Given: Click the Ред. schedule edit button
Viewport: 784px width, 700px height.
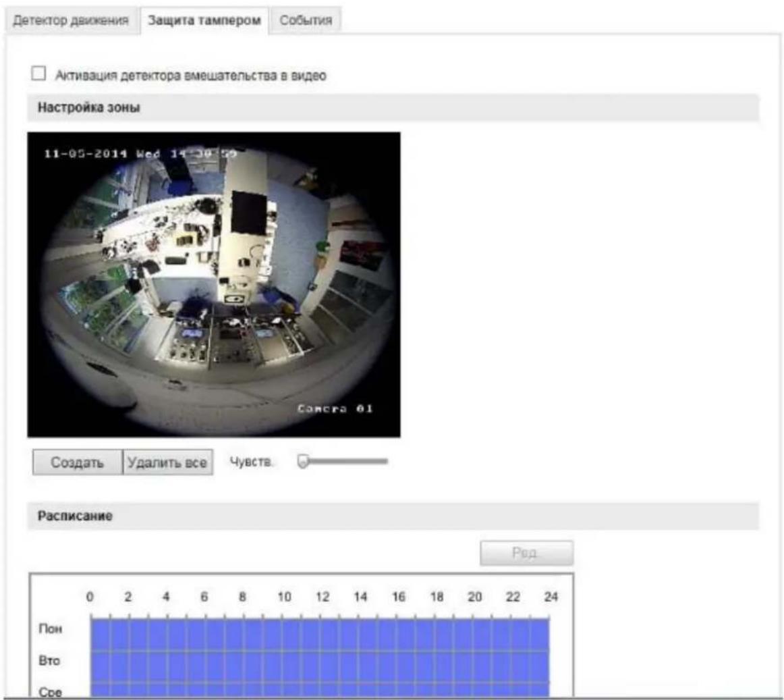Looking at the screenshot, I should (x=526, y=553).
